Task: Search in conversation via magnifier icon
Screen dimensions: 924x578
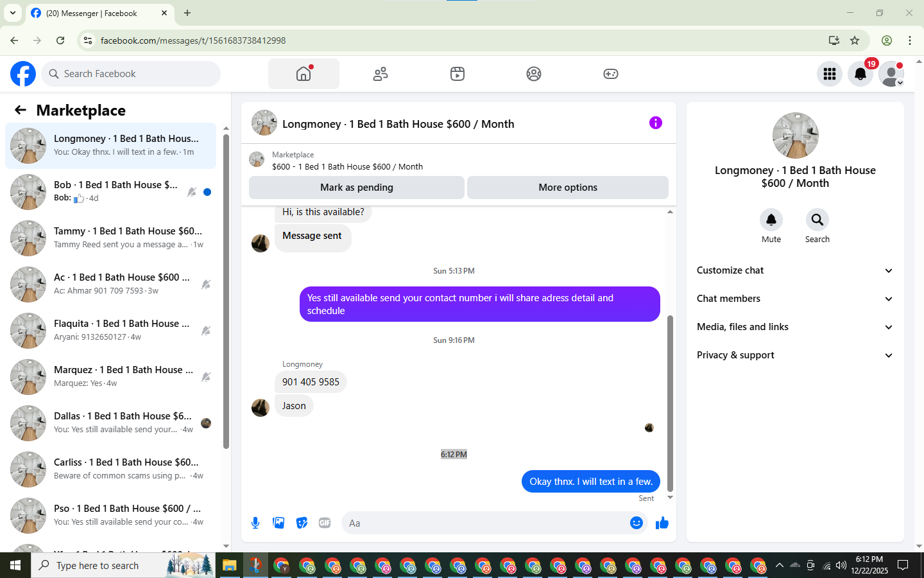Action: click(x=817, y=220)
